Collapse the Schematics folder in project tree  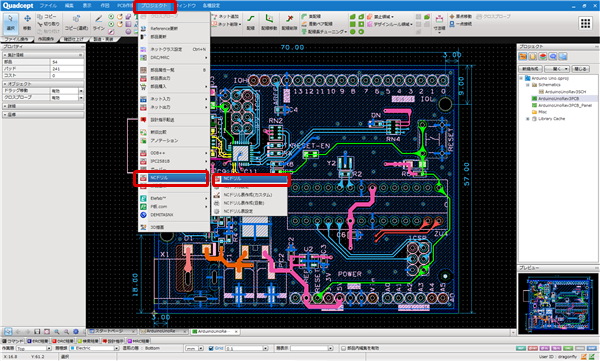click(528, 85)
